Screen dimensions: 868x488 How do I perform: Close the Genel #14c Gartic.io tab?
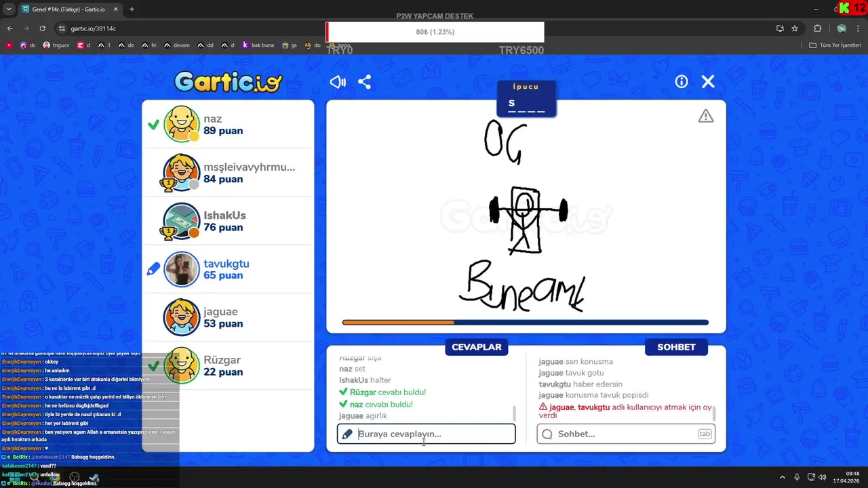pos(115,9)
